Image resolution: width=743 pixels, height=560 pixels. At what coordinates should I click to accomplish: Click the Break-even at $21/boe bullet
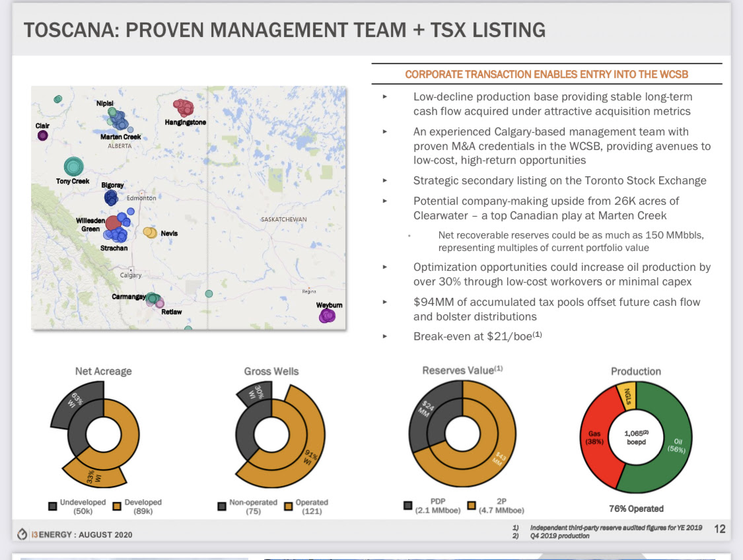(x=477, y=336)
